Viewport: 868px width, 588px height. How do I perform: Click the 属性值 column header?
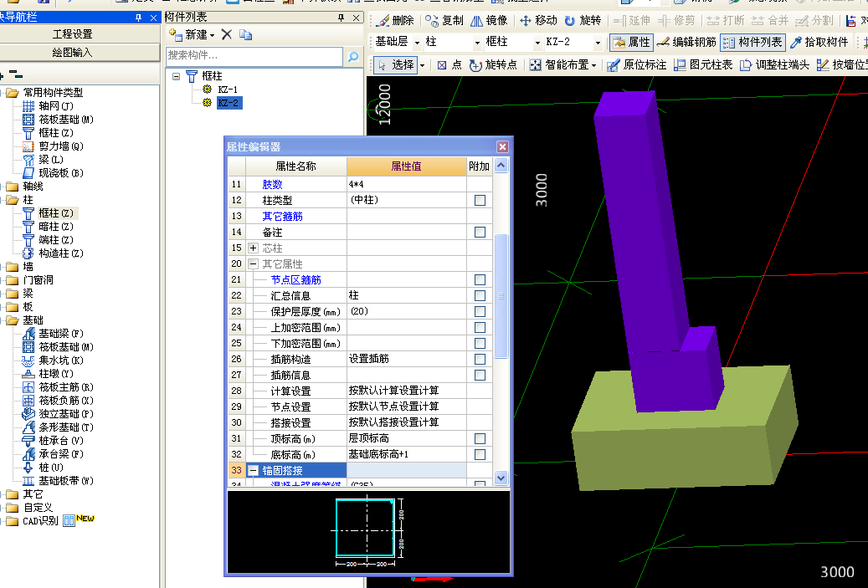(x=406, y=166)
